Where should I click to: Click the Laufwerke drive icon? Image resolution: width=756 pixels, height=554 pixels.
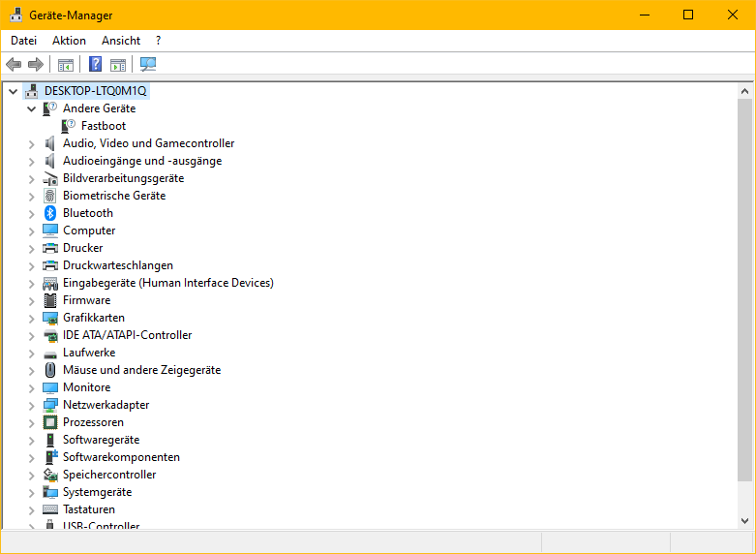pos(50,354)
